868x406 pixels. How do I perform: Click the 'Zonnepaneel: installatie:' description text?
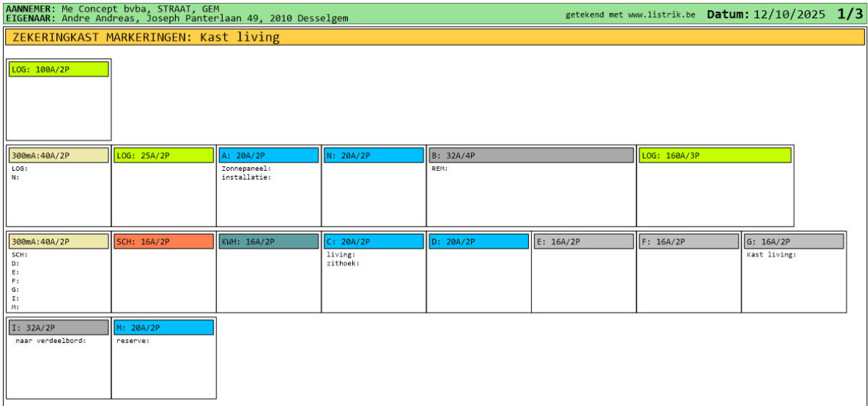[x=246, y=173]
